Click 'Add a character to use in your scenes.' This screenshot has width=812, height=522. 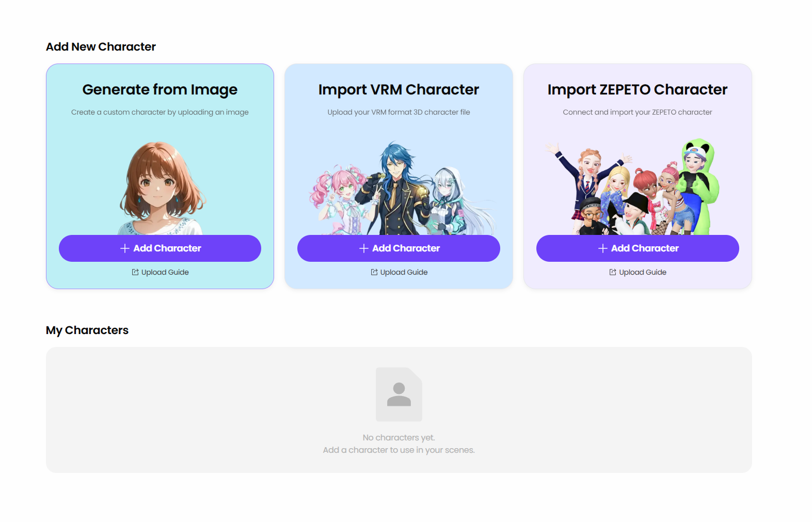[399, 450]
